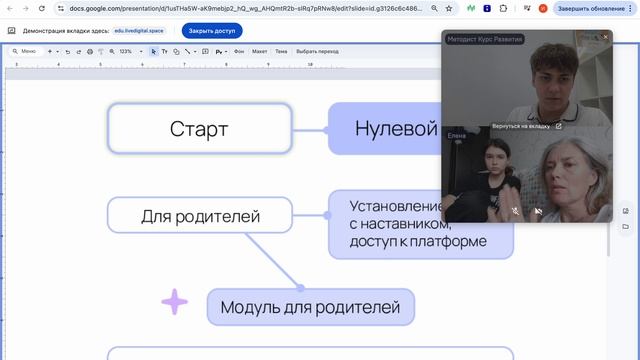
Task: Click the Меню search box in Slides toolbar
Action: [25, 51]
